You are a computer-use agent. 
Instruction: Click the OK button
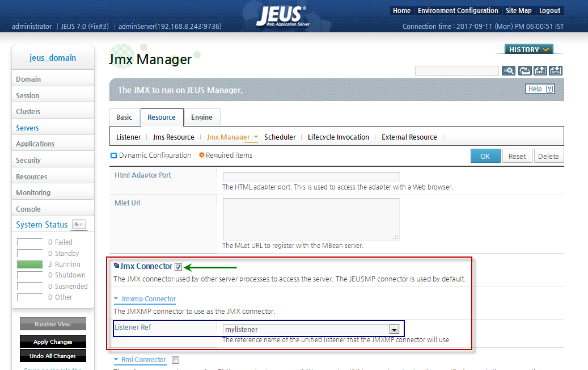coord(485,156)
